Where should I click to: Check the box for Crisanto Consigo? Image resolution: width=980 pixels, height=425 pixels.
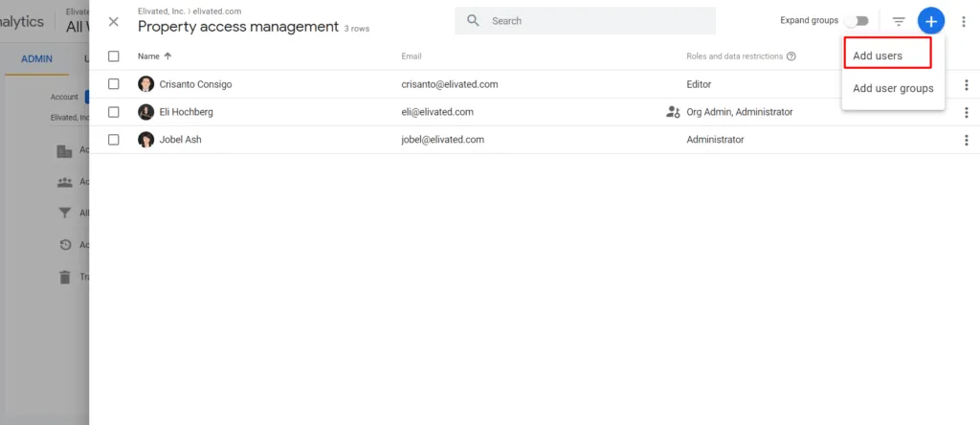pos(113,83)
